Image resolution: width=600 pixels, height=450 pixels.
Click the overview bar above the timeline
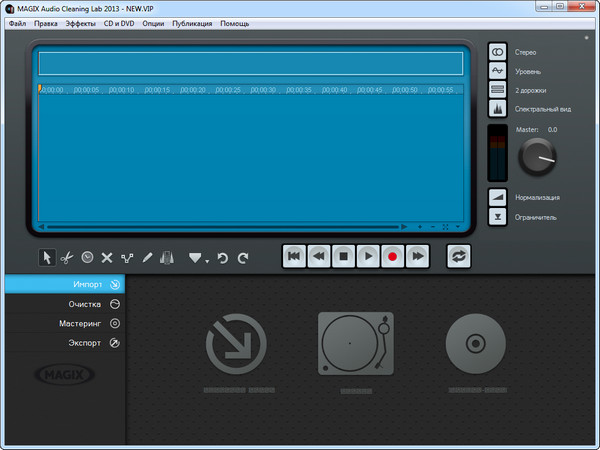click(251, 64)
